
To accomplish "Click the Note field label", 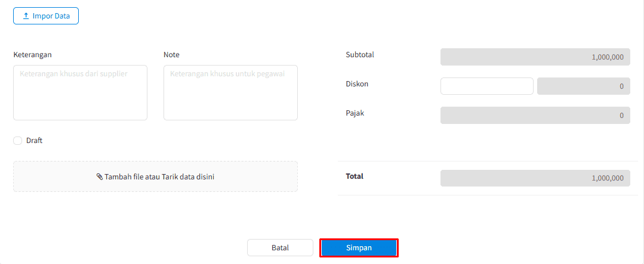I will point(171,55).
